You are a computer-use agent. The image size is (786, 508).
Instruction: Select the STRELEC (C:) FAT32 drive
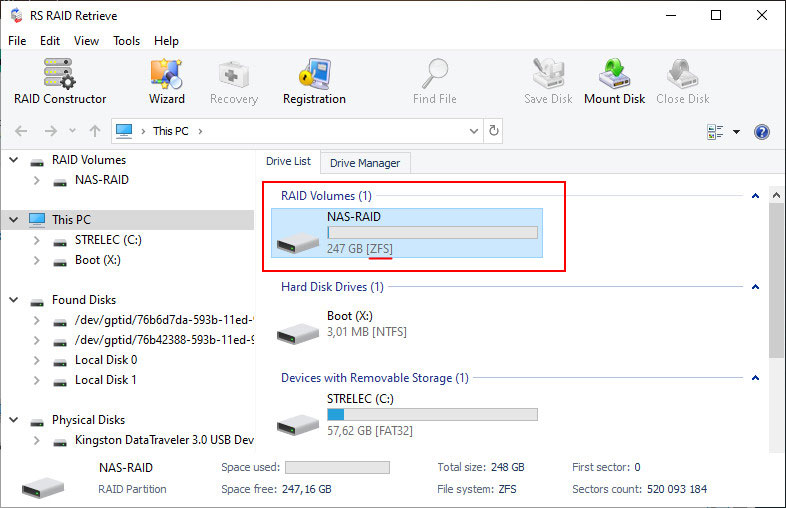(407, 415)
